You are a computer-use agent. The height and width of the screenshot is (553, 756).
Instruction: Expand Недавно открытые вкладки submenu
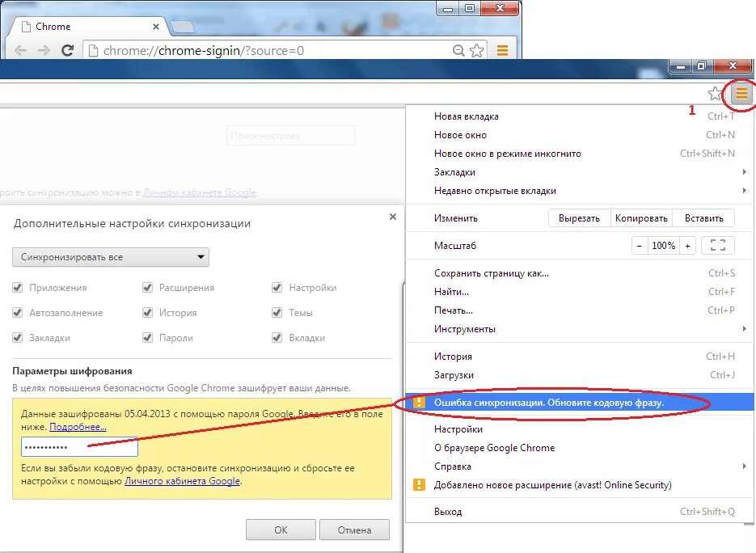pos(580,191)
